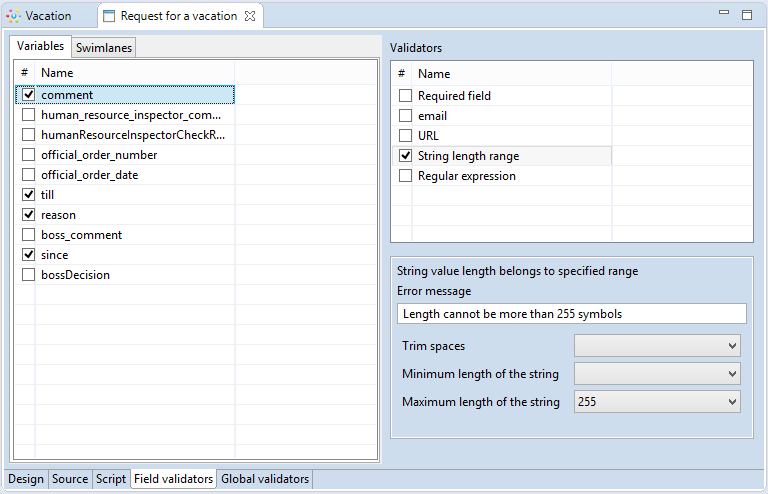768x494 pixels.
Task: Open Maximum length of the string dropdown
Action: click(657, 402)
